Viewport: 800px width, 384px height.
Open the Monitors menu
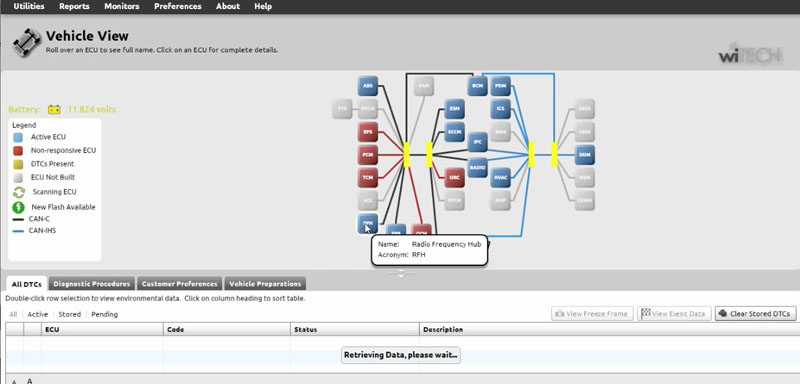121,6
